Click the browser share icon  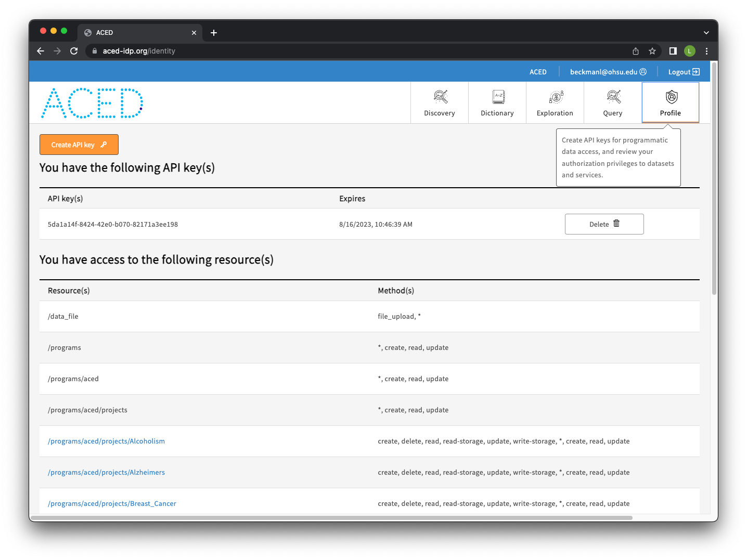tap(635, 51)
